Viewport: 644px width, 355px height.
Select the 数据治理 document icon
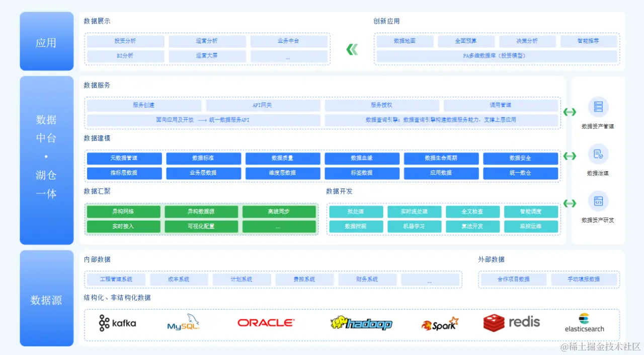[x=598, y=154]
